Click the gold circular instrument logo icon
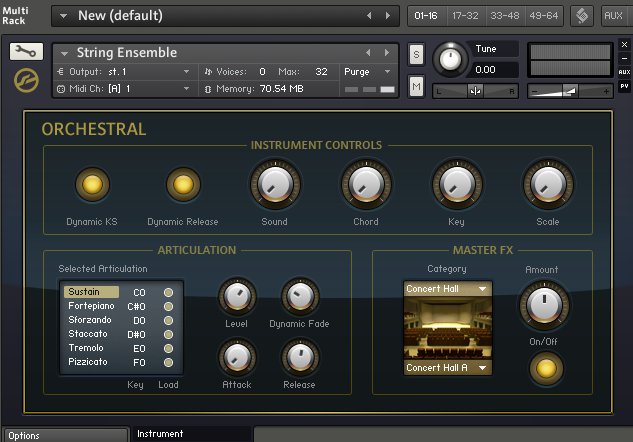This screenshot has width=633, height=442. tap(26, 80)
